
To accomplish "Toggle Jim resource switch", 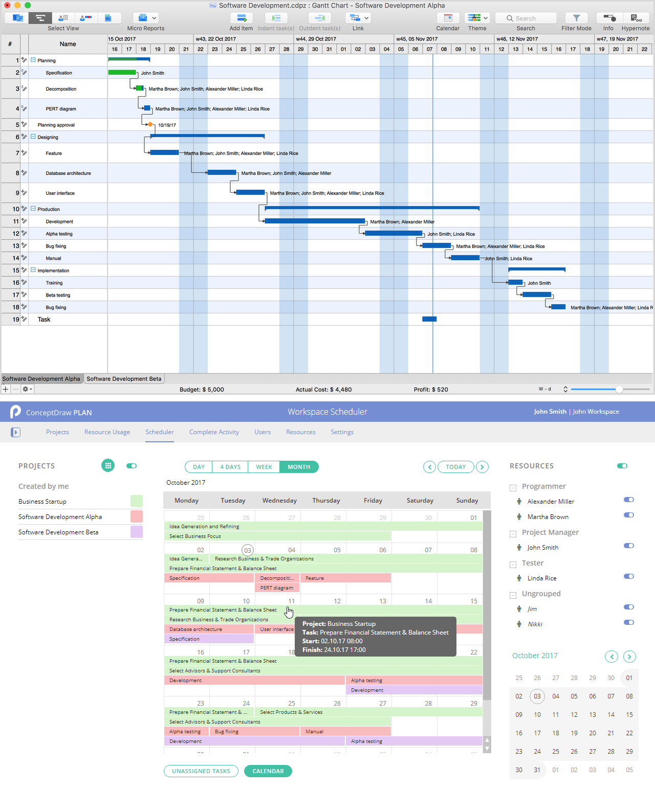I will (x=629, y=607).
